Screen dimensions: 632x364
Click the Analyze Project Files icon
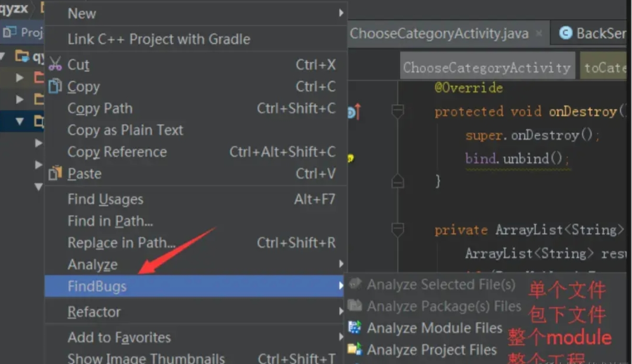[x=354, y=349]
